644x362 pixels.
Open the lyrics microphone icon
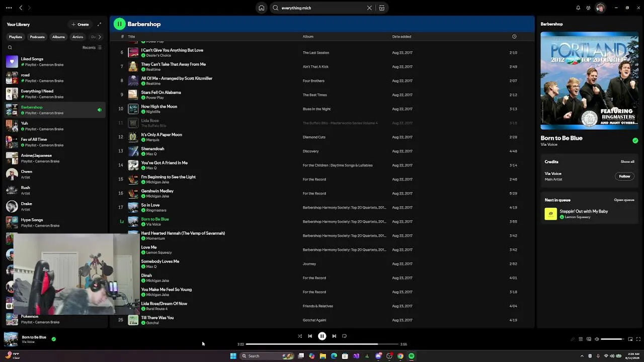coord(572,339)
